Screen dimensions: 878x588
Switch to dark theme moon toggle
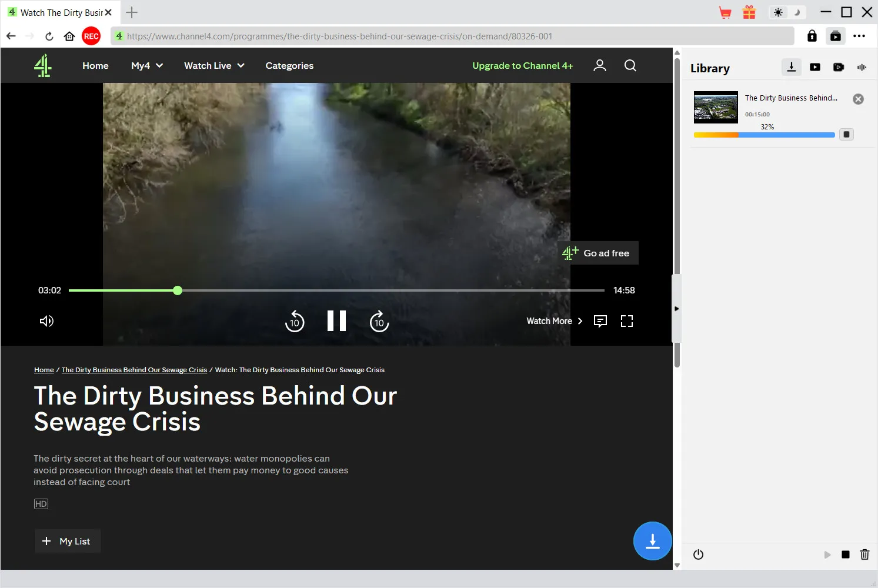click(x=797, y=12)
